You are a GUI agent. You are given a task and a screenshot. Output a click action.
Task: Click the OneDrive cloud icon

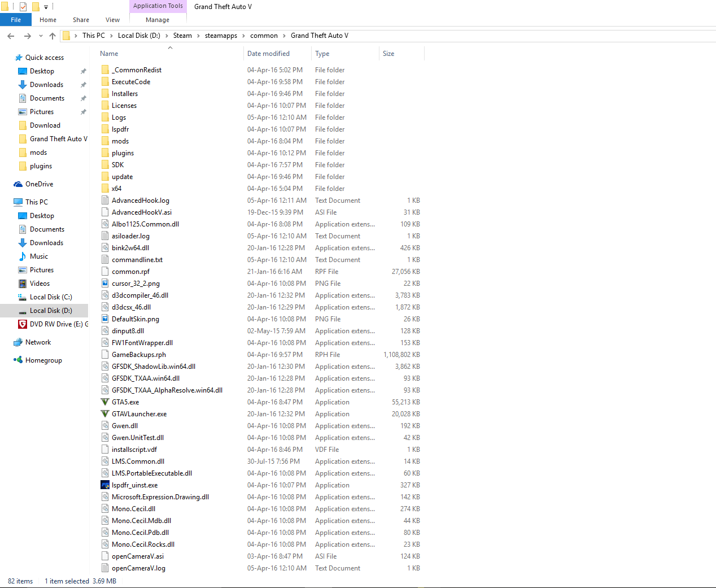coord(18,184)
